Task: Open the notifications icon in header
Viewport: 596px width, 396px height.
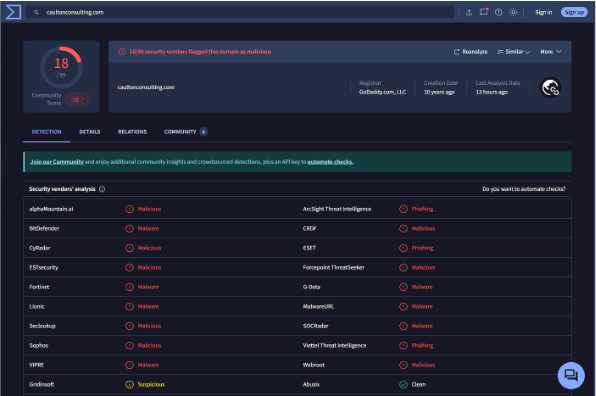Action: point(483,12)
